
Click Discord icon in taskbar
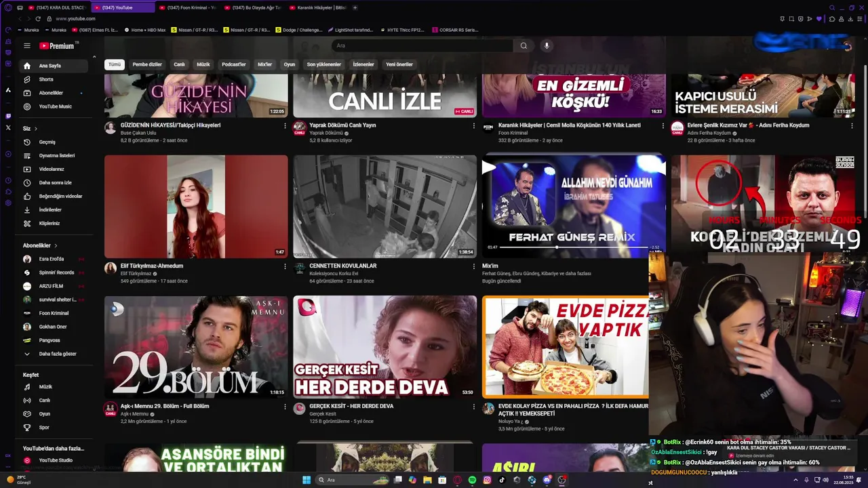547,480
